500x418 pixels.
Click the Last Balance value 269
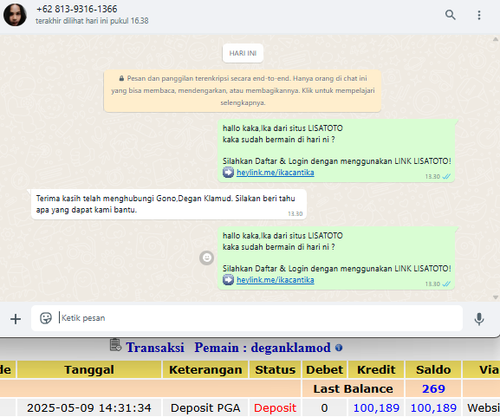click(x=433, y=389)
